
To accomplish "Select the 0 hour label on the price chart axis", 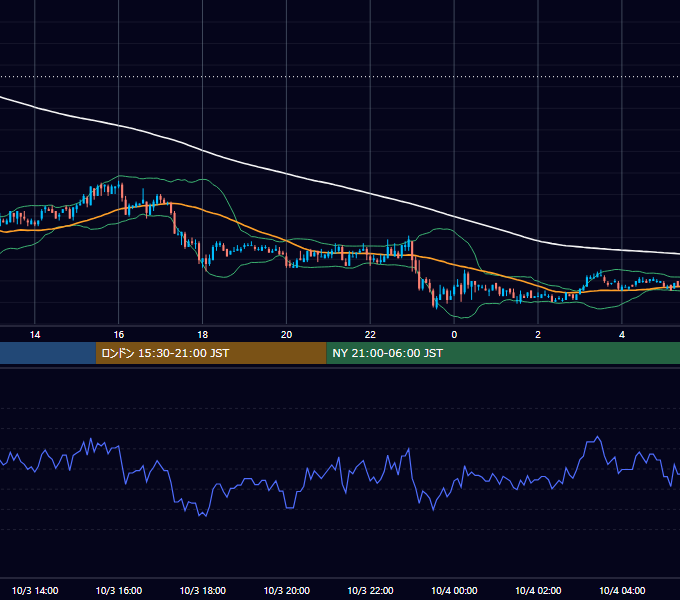I will 454,335.
